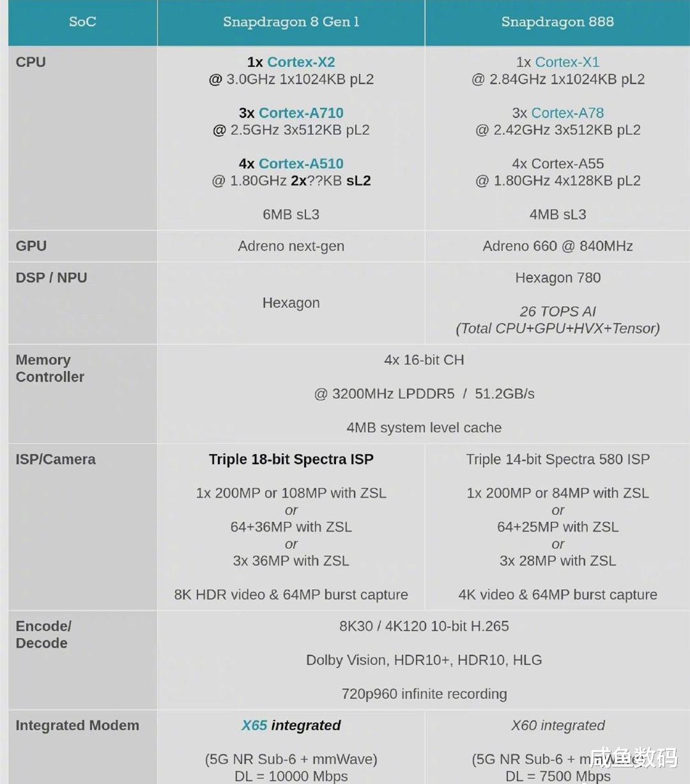Click the Cortex-X2 link
The width and height of the screenshot is (690, 784).
(301, 62)
